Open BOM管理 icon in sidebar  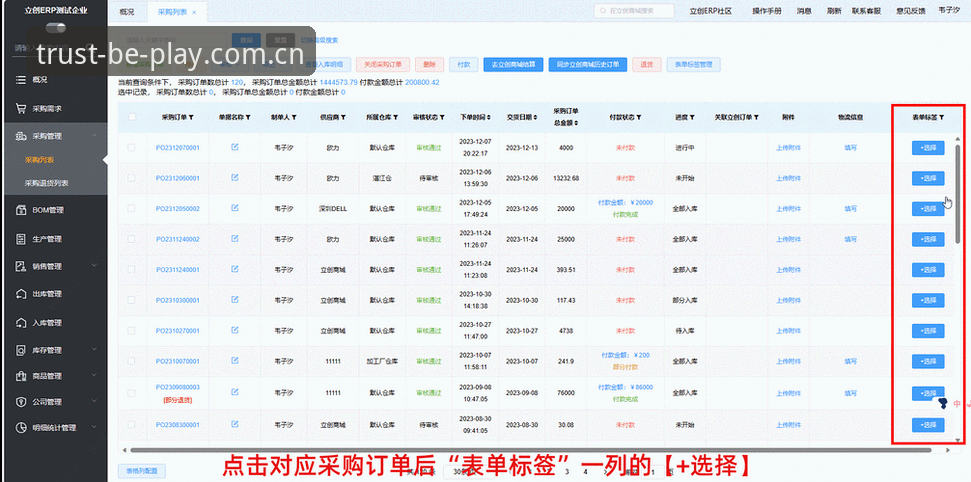[x=21, y=210]
